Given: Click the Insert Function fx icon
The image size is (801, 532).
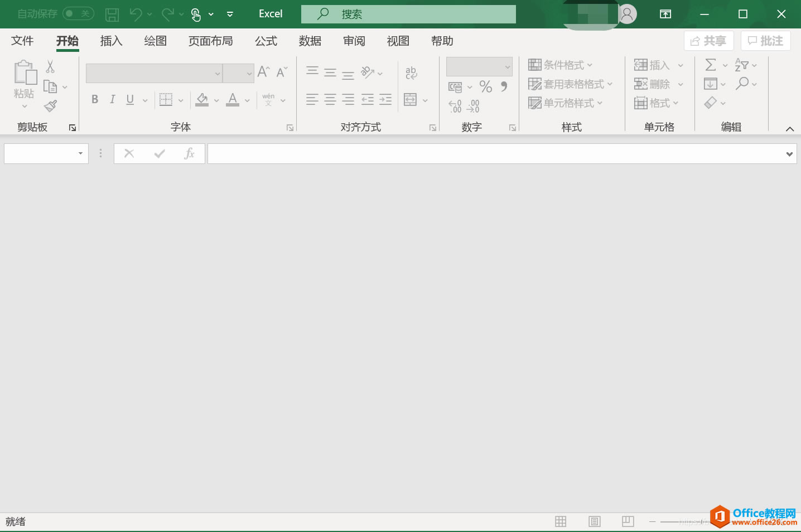Looking at the screenshot, I should pos(189,153).
